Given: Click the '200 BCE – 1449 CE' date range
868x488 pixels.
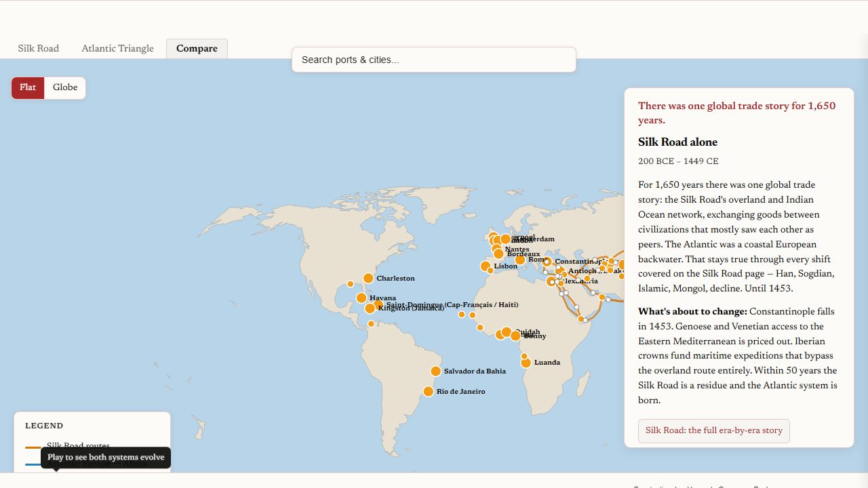Looking at the screenshot, I should click(678, 161).
